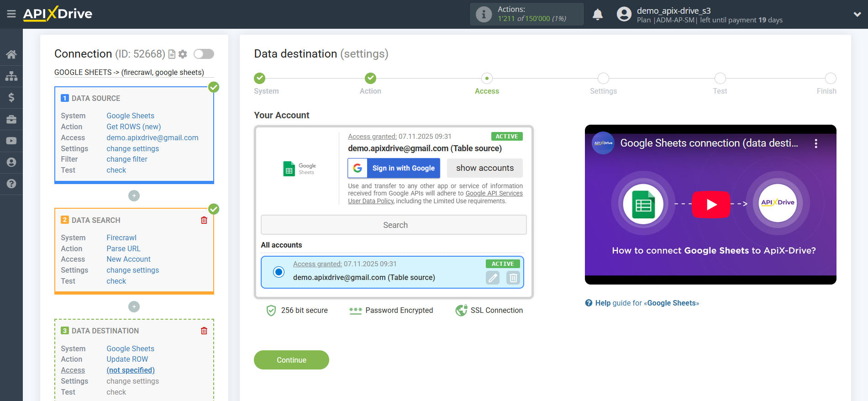Click the accounts Search field

pyautogui.click(x=394, y=225)
